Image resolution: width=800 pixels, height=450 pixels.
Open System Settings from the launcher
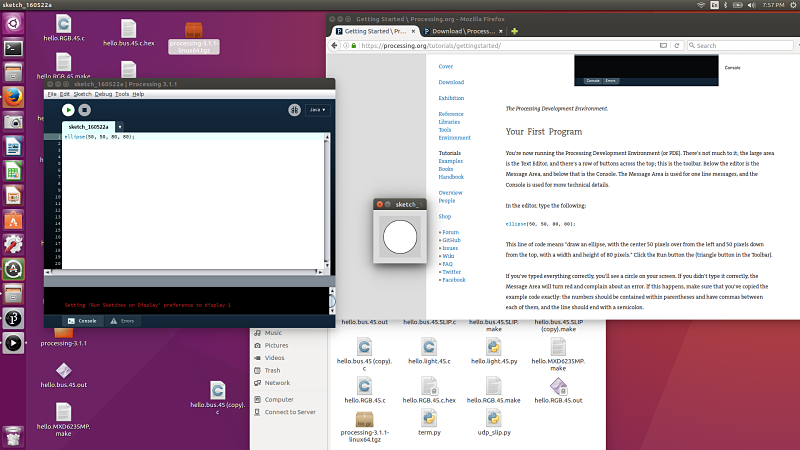click(x=13, y=245)
